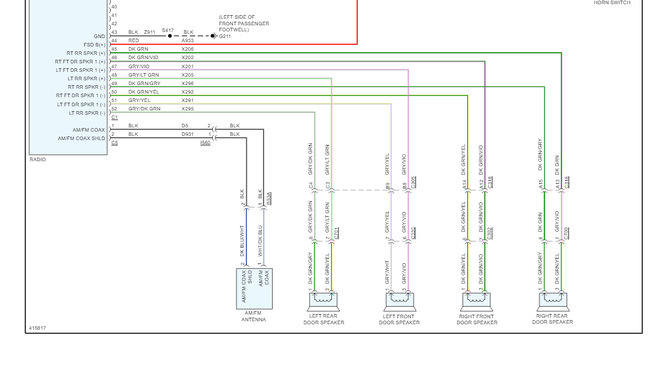Click the GND terminal label

pyautogui.click(x=99, y=36)
